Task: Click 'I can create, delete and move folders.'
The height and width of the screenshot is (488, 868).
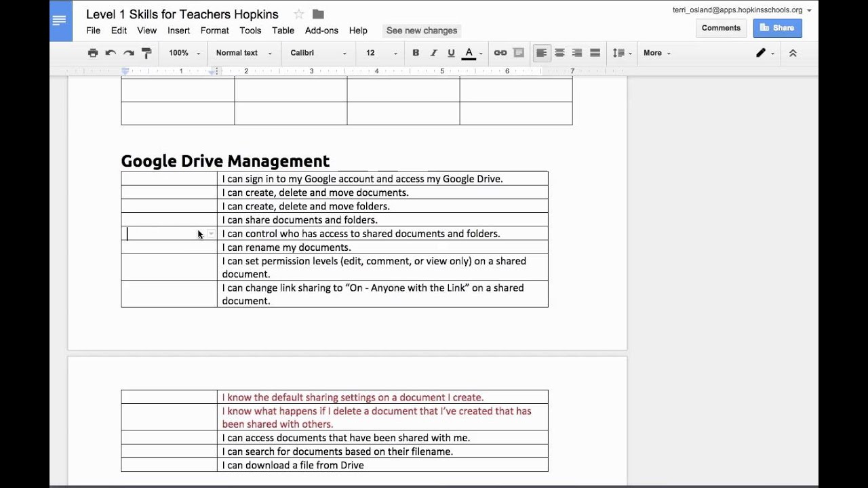Action: 306,206
